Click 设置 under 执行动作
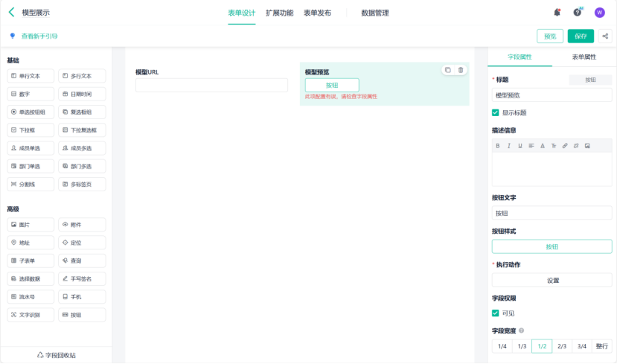Screen dimensions: 617x364 coord(552,280)
